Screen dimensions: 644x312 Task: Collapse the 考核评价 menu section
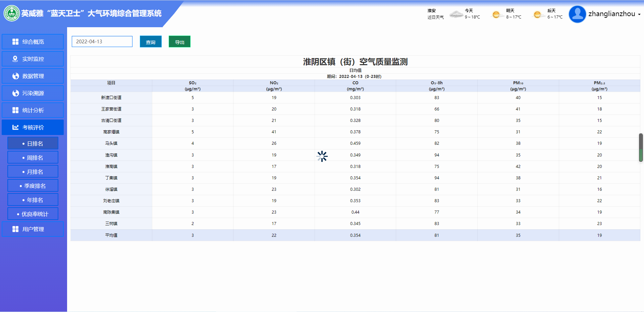click(x=33, y=127)
